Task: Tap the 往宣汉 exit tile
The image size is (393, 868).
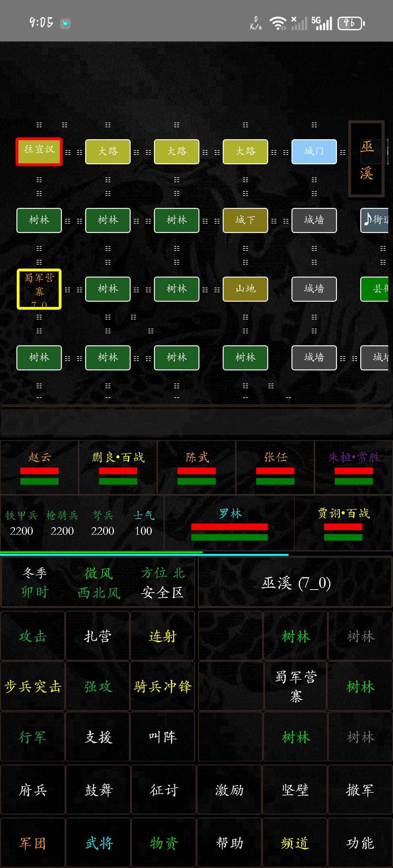Action: 39,152
